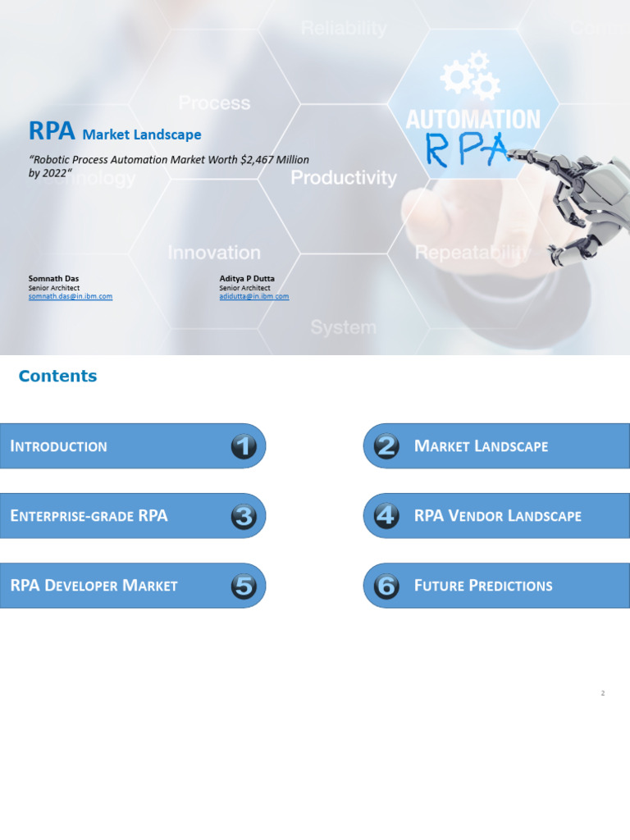This screenshot has width=630, height=840.
Task: Click the page number 2
Action: click(602, 693)
